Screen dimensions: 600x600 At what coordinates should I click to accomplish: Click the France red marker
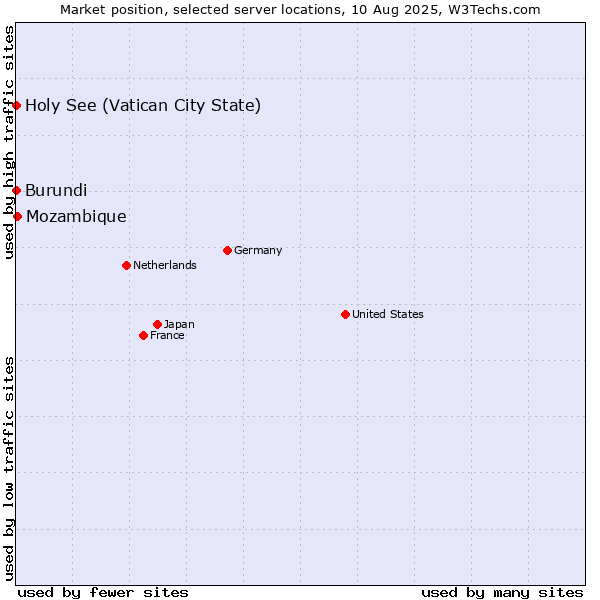pos(143,336)
